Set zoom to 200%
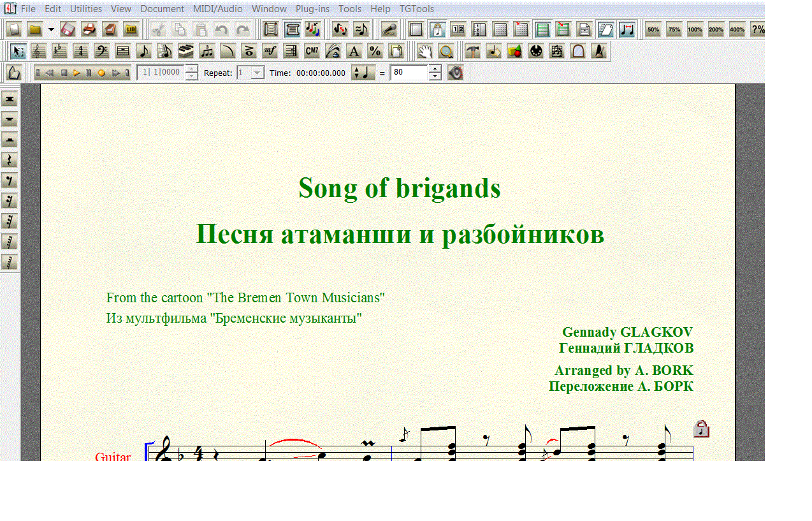 tap(716, 29)
